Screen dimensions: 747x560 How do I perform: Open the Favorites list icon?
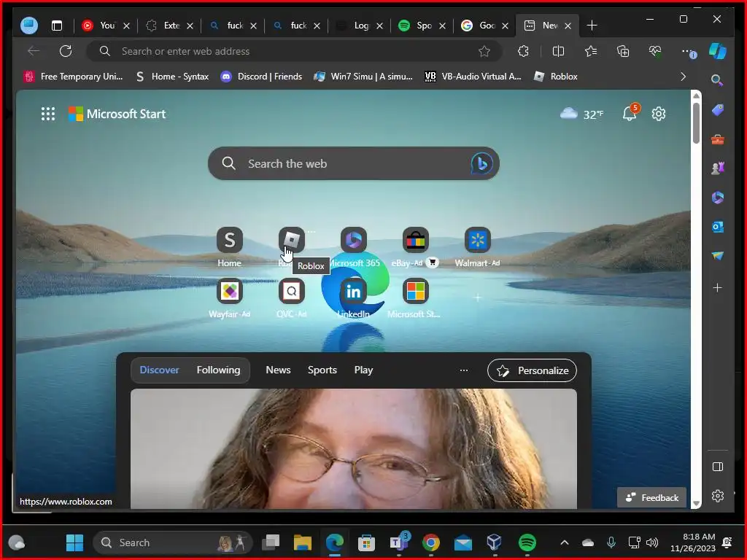tap(591, 51)
